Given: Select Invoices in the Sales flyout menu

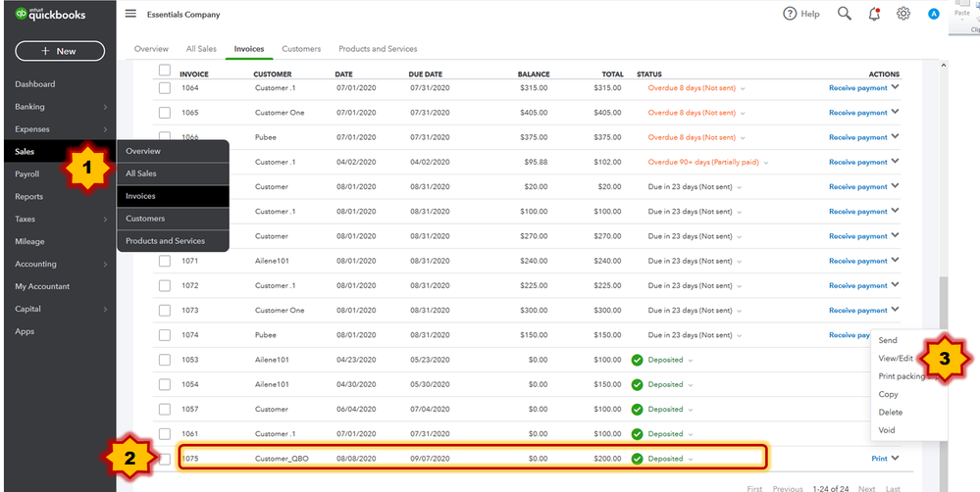Looking at the screenshot, I should pos(173,196).
